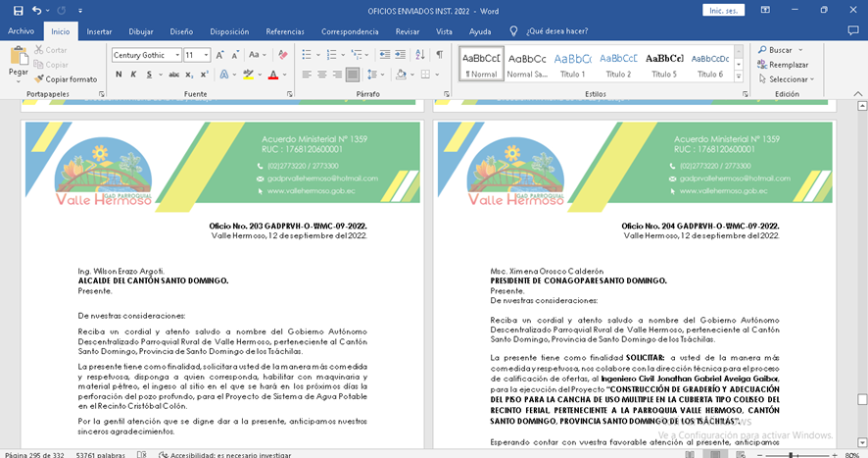The image size is (868, 458).
Task: Click the Copiar formato paintbrush
Action: pos(65,79)
